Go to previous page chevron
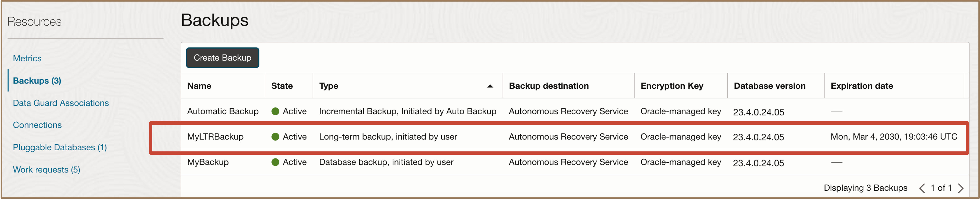 click(x=921, y=188)
